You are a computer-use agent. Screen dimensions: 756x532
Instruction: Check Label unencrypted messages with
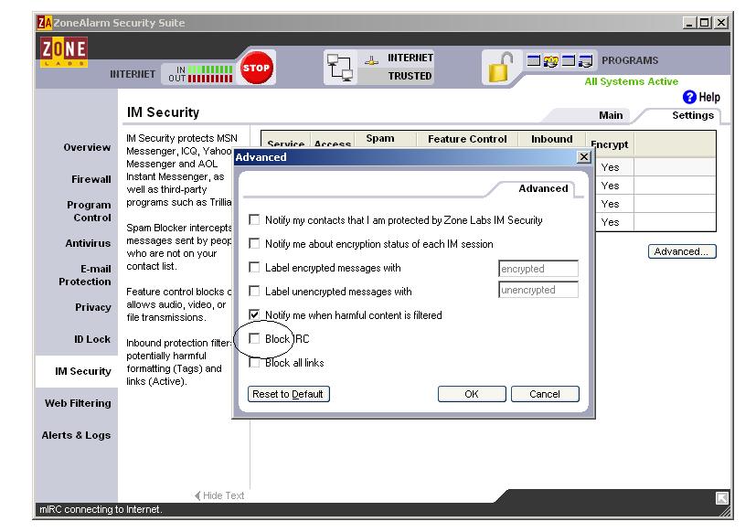[x=254, y=291]
